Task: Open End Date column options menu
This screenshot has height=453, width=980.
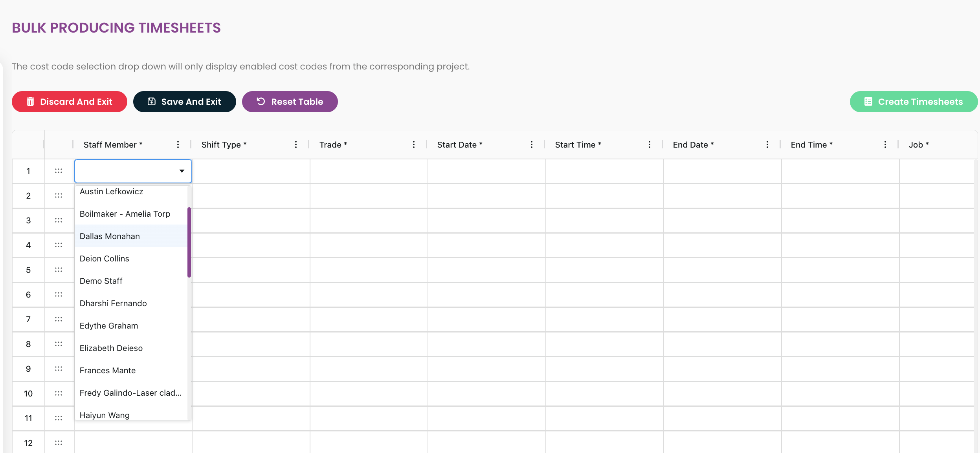Action: coord(767,144)
